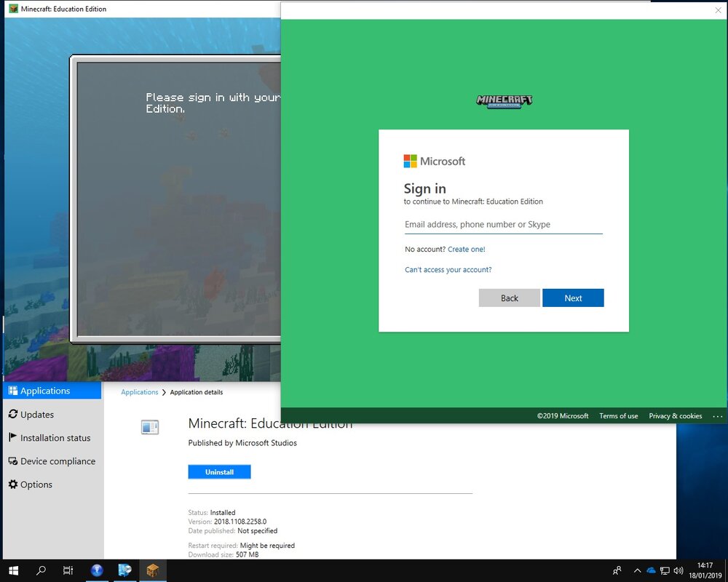The width and height of the screenshot is (728, 582).
Task: Click the Minecraft app icon in title bar
Action: tap(13, 9)
